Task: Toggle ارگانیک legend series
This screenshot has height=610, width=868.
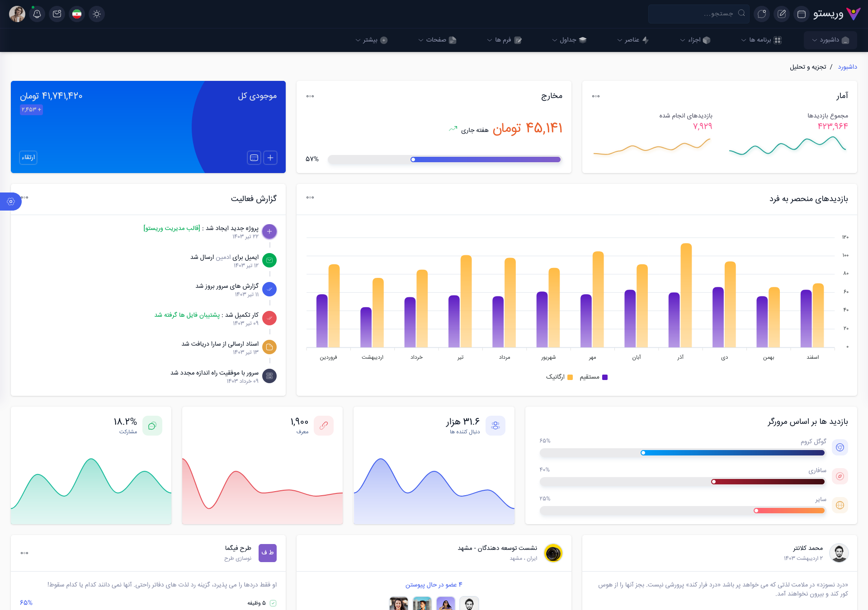Action: (x=559, y=377)
